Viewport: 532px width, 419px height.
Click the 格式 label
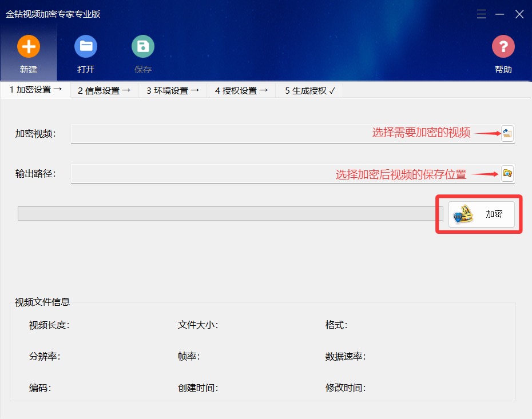coord(336,325)
